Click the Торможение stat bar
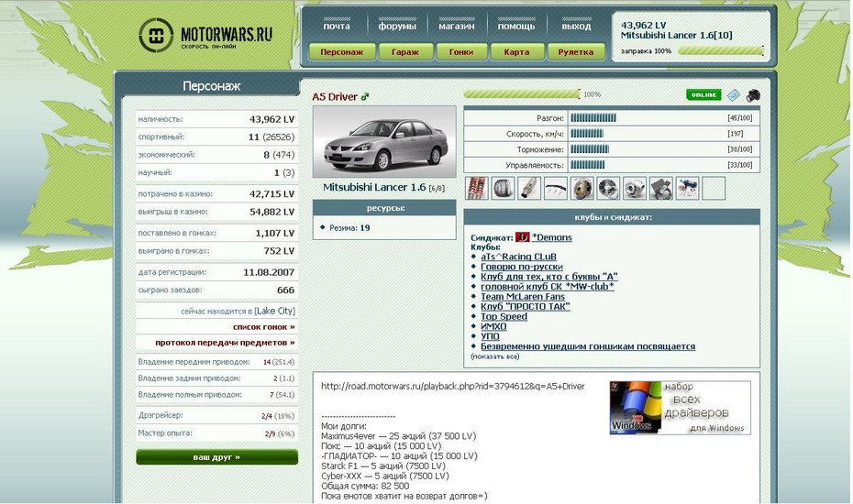The height and width of the screenshot is (504, 853). pyautogui.click(x=590, y=149)
